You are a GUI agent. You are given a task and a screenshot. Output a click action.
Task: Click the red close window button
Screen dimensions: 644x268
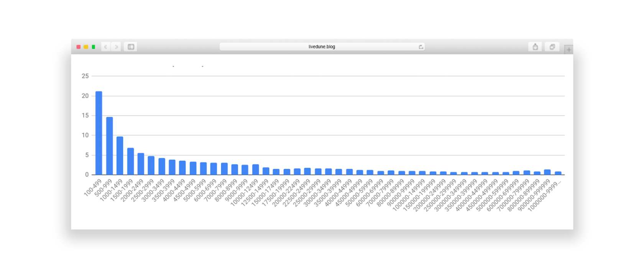click(x=79, y=47)
